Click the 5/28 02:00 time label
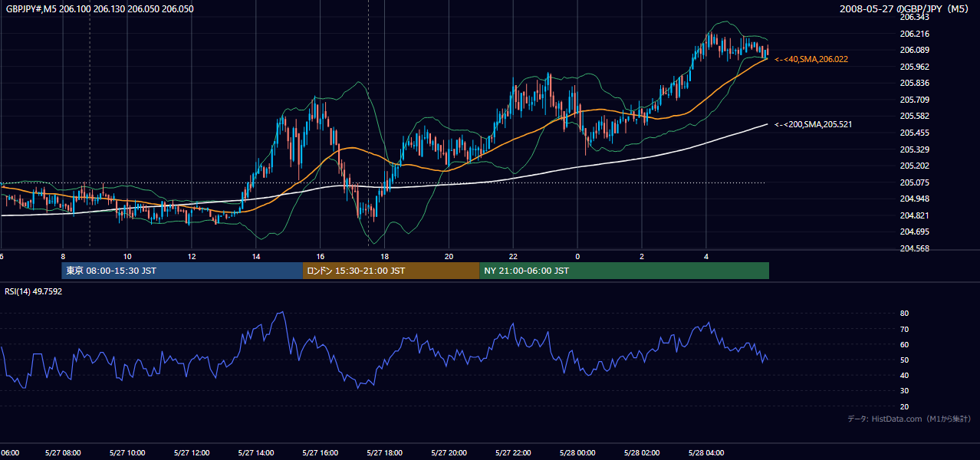 [642, 453]
